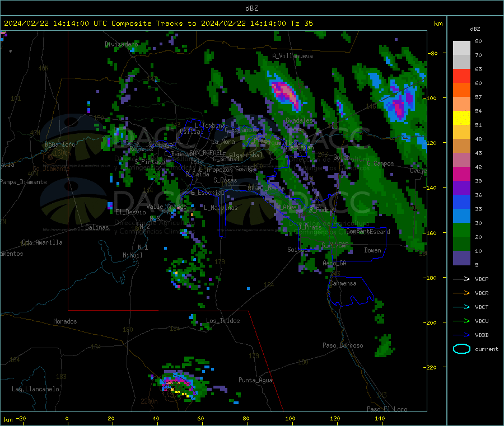Image resolution: width=504 pixels, height=426 pixels.
Task: Click the Paso_Barroso map label
Action: 343,346
